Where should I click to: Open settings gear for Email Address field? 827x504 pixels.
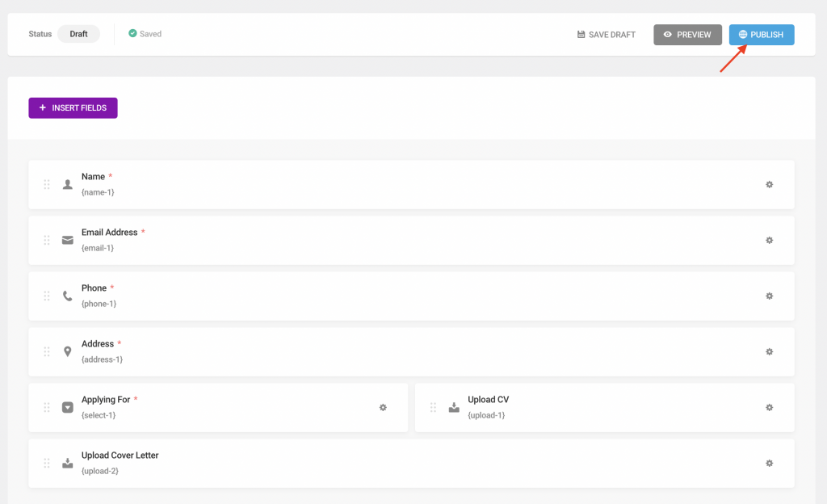[x=769, y=241]
